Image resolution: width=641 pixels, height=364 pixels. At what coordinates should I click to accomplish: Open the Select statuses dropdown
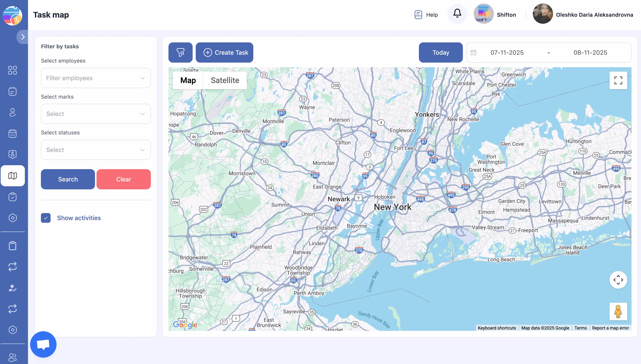click(96, 150)
